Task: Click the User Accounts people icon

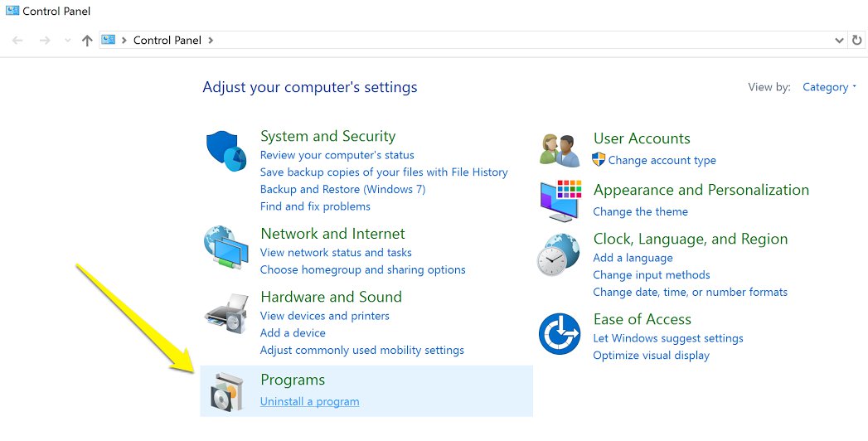Action: (560, 150)
